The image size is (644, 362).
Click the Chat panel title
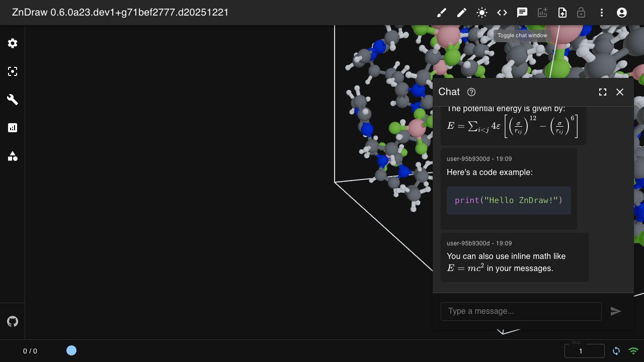tap(449, 92)
